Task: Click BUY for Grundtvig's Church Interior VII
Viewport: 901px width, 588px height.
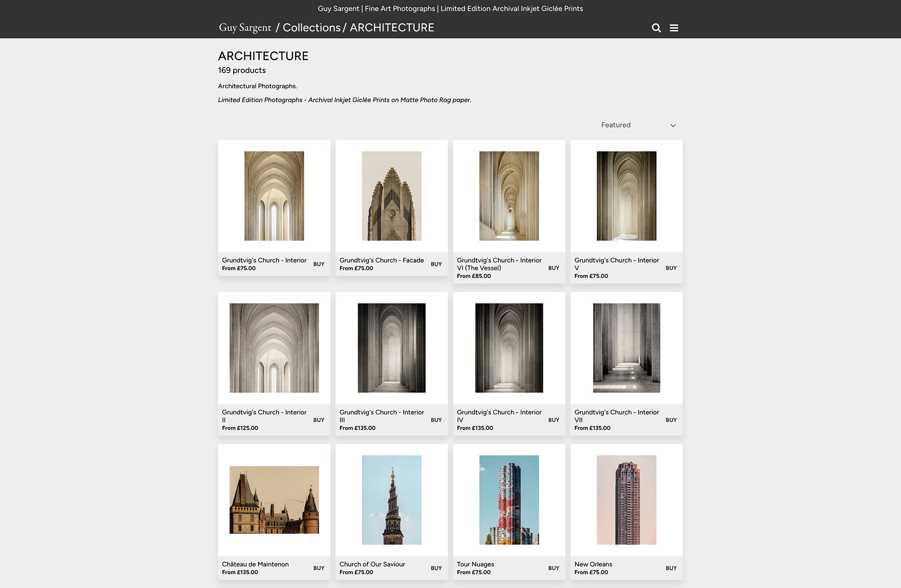Action: pos(671,420)
